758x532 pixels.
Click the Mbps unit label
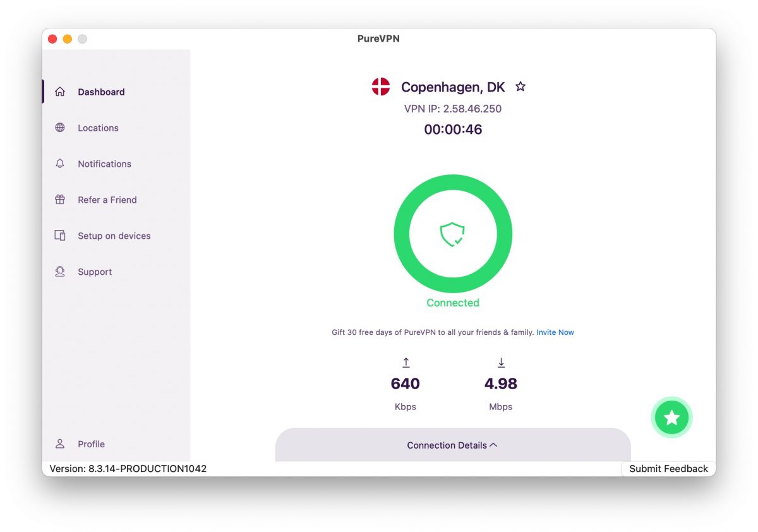tap(501, 407)
